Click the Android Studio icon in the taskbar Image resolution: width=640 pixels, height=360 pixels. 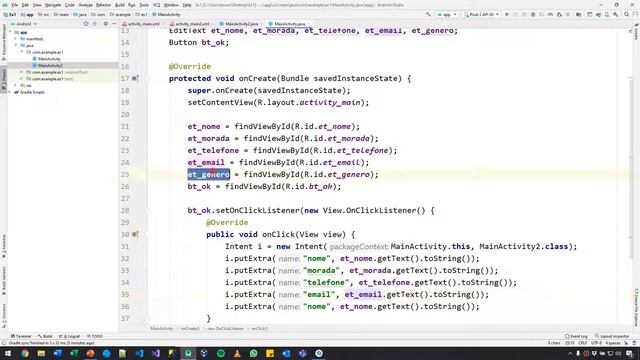[188, 353]
